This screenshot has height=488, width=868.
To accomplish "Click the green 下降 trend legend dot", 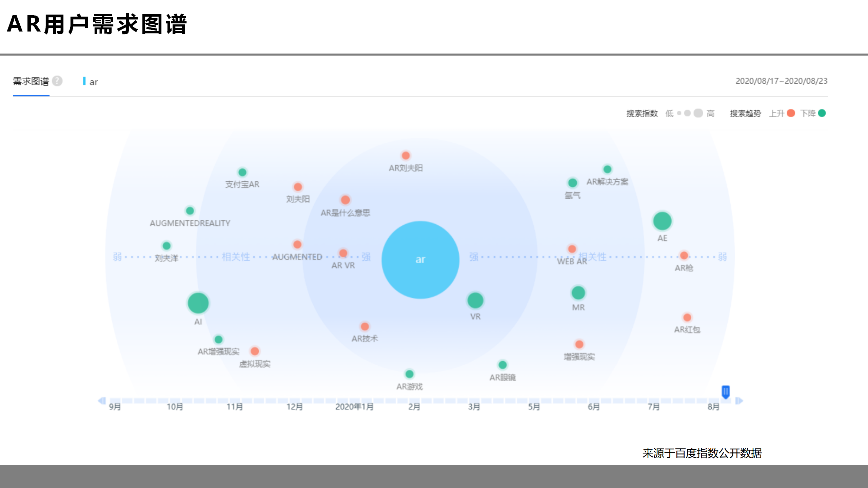I will (x=822, y=113).
